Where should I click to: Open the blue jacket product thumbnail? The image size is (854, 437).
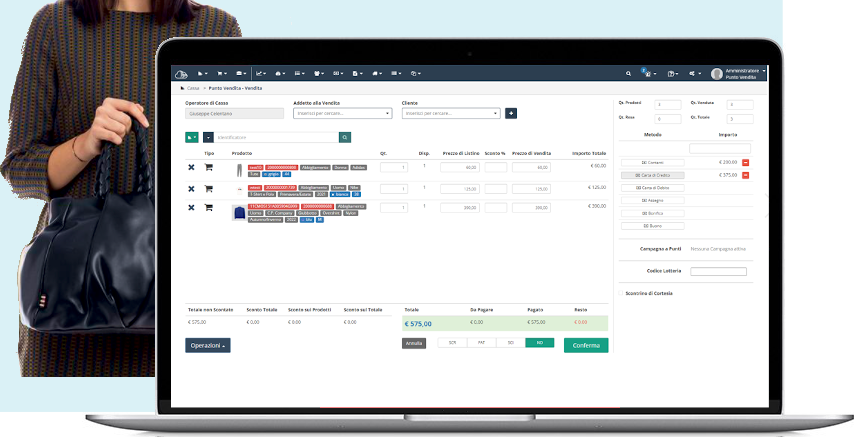239,213
